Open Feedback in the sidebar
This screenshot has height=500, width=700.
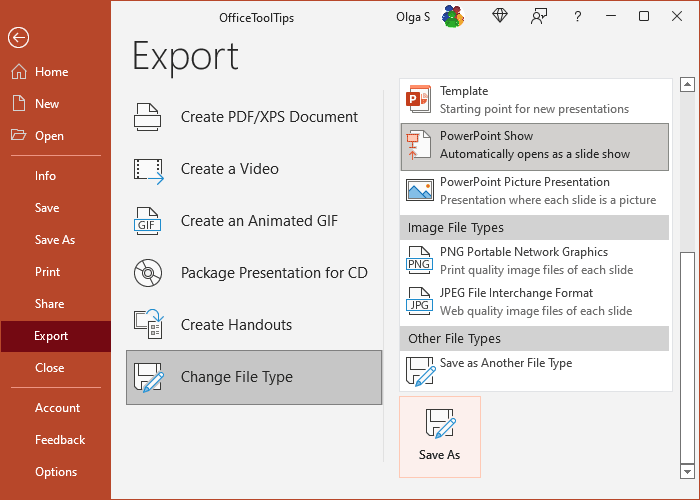60,440
